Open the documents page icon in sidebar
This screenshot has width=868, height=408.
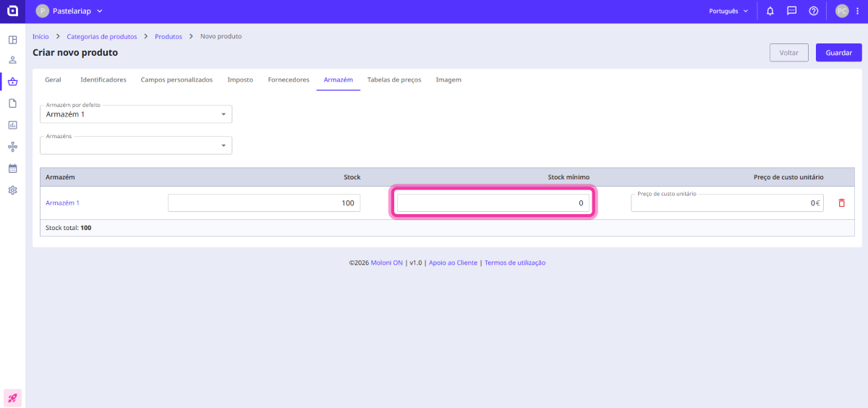pos(12,103)
